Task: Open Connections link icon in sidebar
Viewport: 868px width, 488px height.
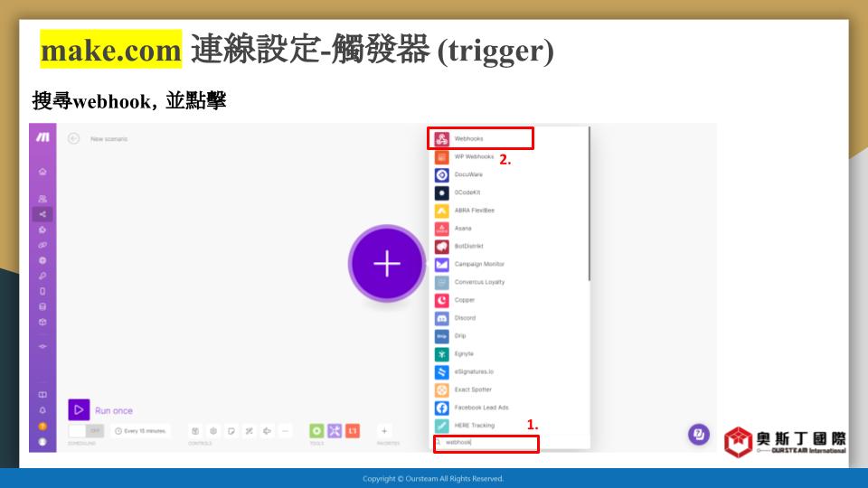Action: pos(42,245)
